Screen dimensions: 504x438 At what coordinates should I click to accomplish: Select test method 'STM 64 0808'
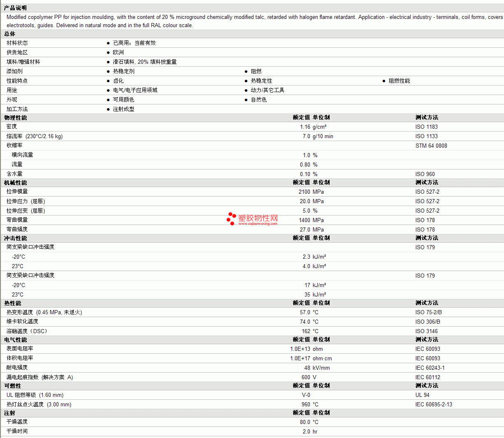coord(431,146)
